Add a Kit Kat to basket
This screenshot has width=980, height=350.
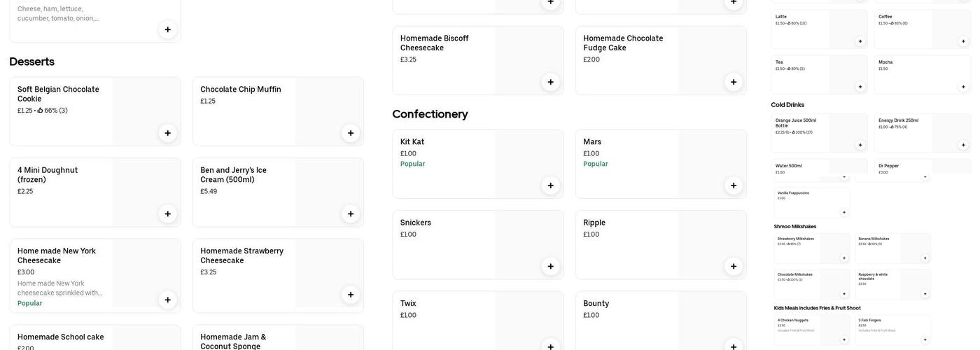550,185
